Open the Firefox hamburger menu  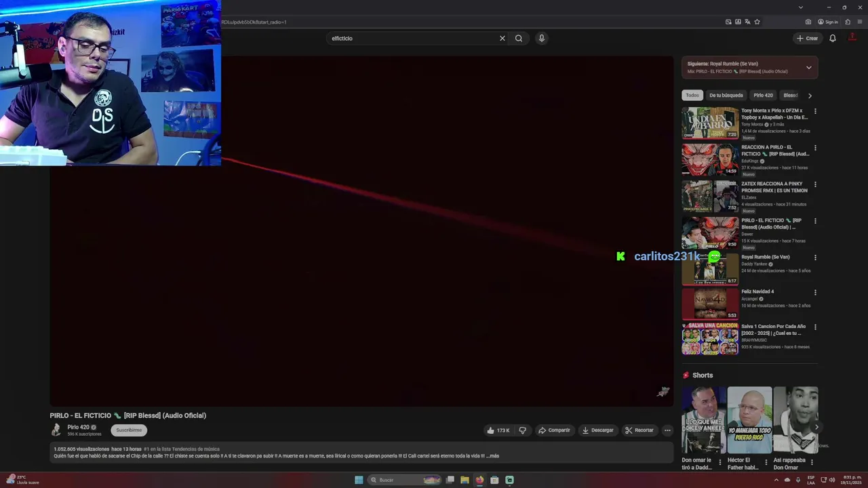coord(860,22)
